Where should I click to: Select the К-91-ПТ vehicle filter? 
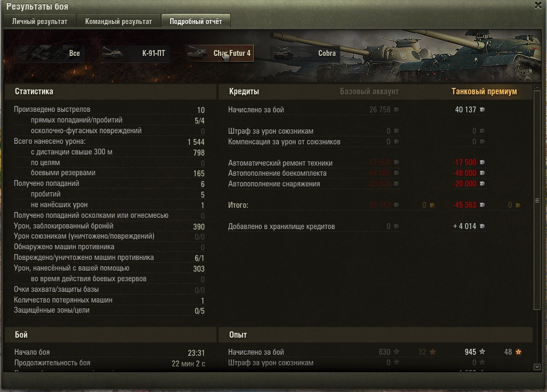(134, 53)
